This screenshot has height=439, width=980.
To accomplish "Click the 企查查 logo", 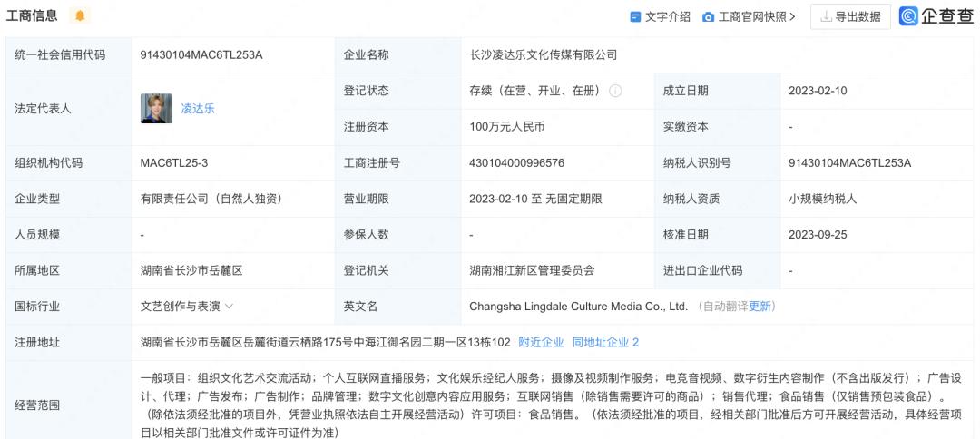I will (x=936, y=16).
